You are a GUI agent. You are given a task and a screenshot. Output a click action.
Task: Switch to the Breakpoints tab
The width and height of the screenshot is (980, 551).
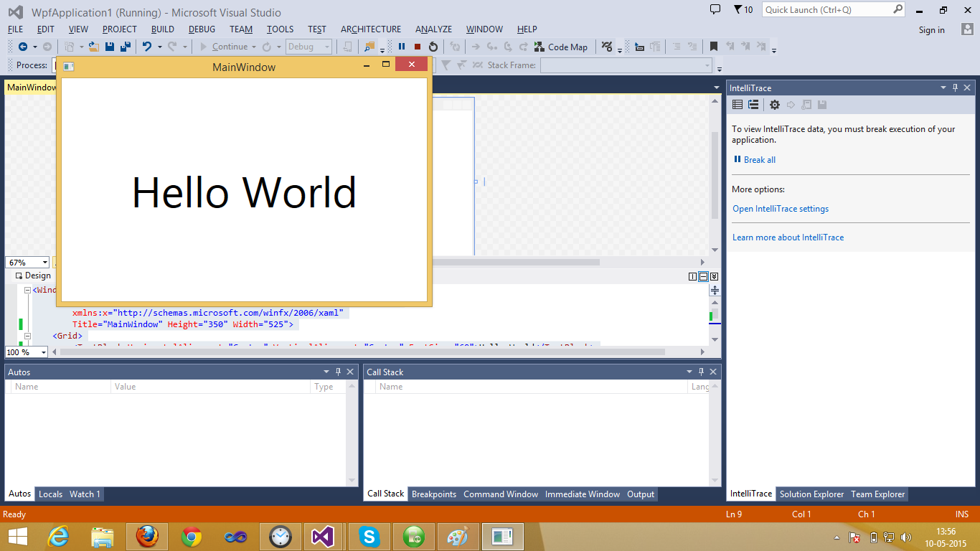434,494
